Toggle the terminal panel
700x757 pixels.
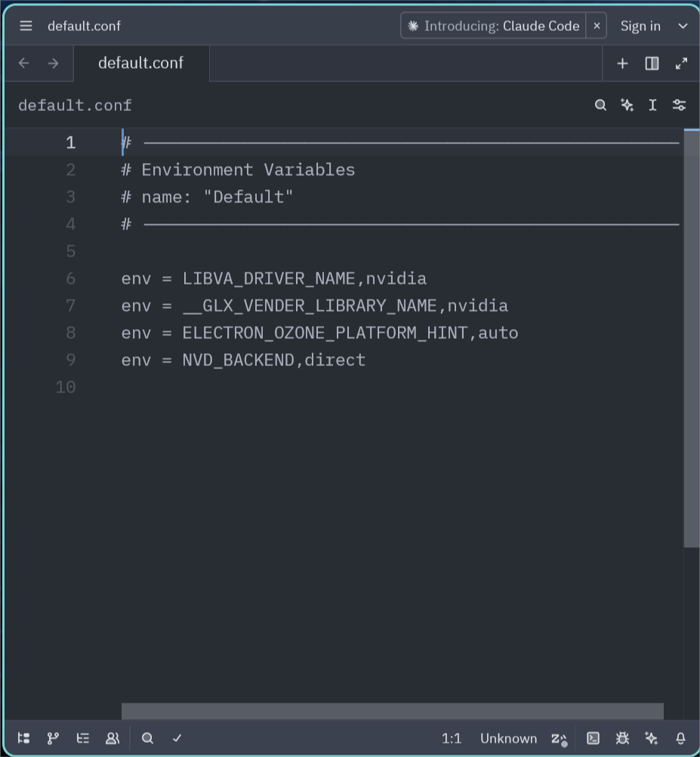pyautogui.click(x=593, y=738)
